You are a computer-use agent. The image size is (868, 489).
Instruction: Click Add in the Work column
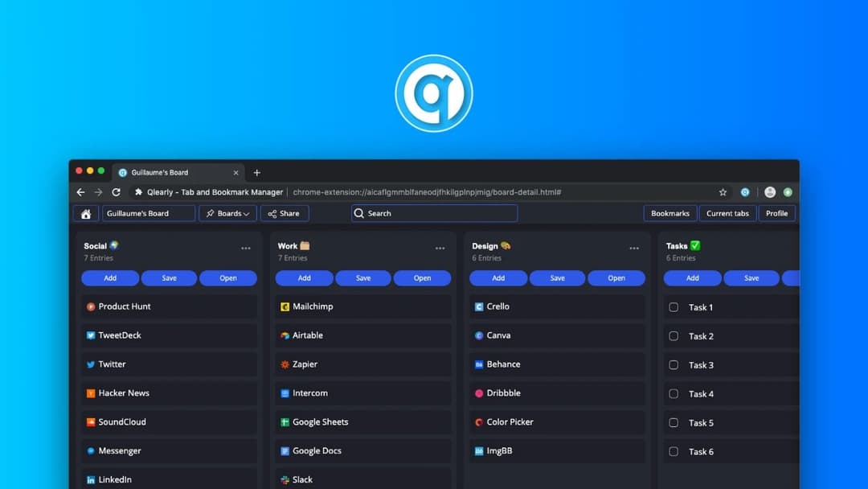point(304,277)
